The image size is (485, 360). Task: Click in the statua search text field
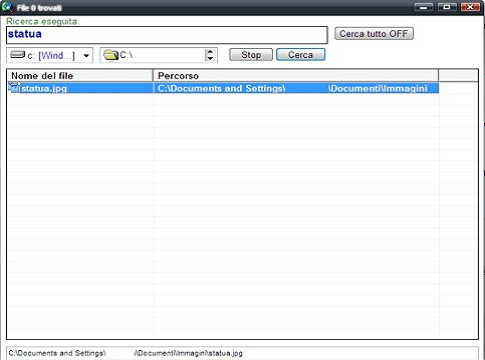167,35
